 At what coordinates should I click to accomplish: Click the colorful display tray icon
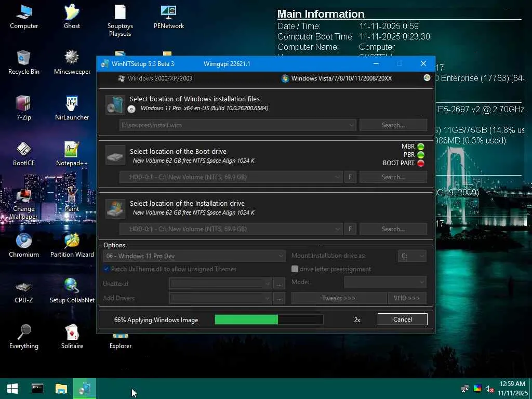tap(477, 389)
